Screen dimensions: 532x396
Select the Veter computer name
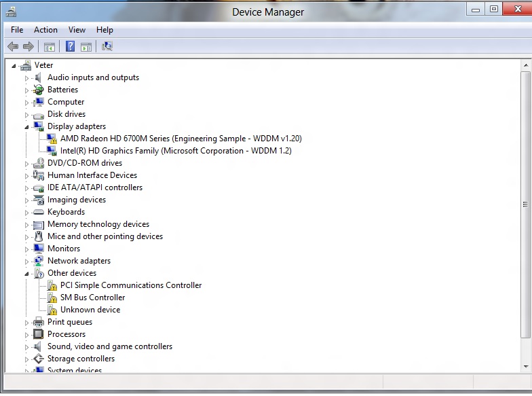pyautogui.click(x=43, y=65)
